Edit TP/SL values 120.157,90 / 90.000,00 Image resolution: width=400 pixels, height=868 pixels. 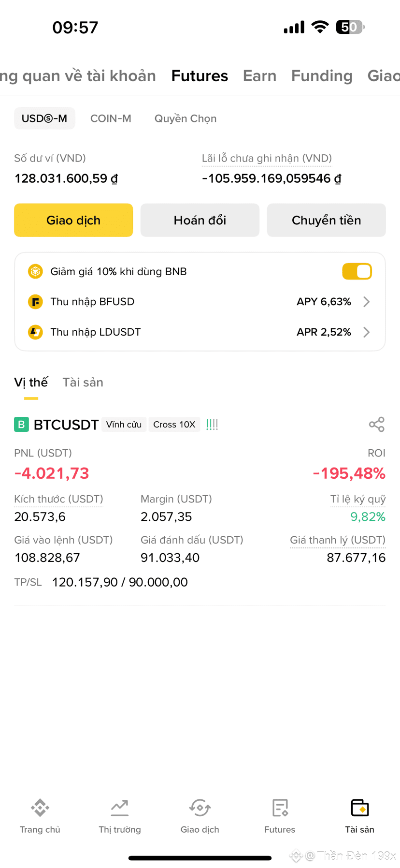click(120, 582)
